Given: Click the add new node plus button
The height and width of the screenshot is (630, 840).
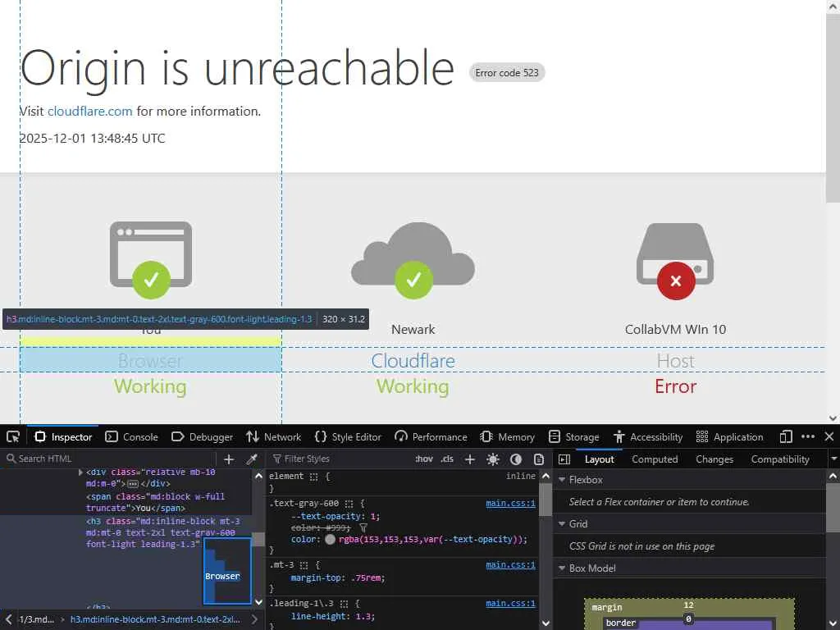Looking at the screenshot, I should [x=229, y=459].
